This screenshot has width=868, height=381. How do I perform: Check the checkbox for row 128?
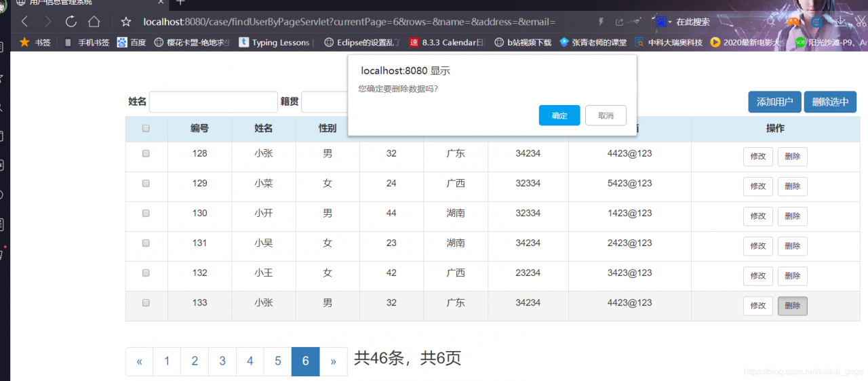pyautogui.click(x=146, y=154)
